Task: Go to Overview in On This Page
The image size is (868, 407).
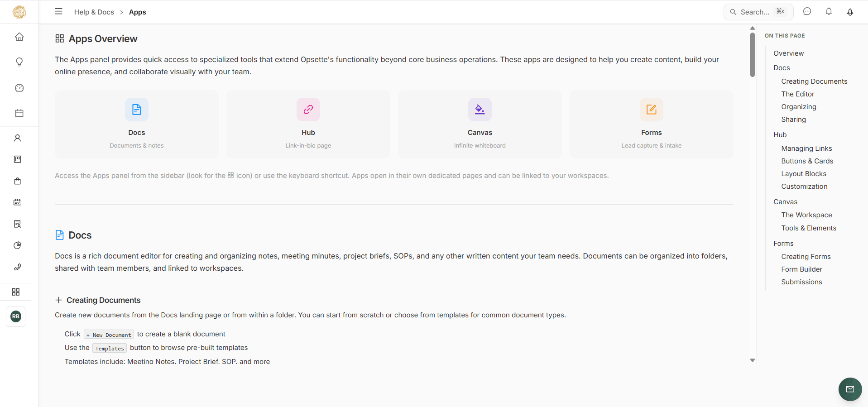Action: (789, 53)
